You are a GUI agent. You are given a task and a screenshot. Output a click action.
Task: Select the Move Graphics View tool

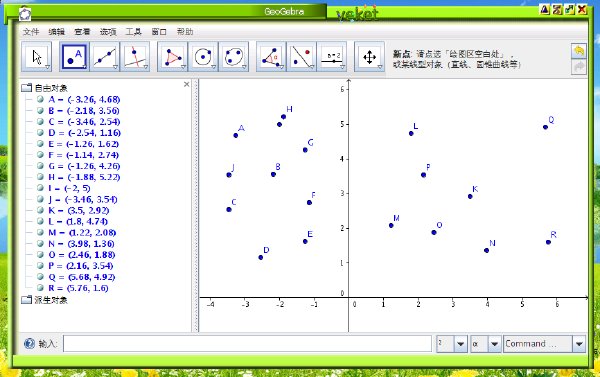pyautogui.click(x=369, y=57)
